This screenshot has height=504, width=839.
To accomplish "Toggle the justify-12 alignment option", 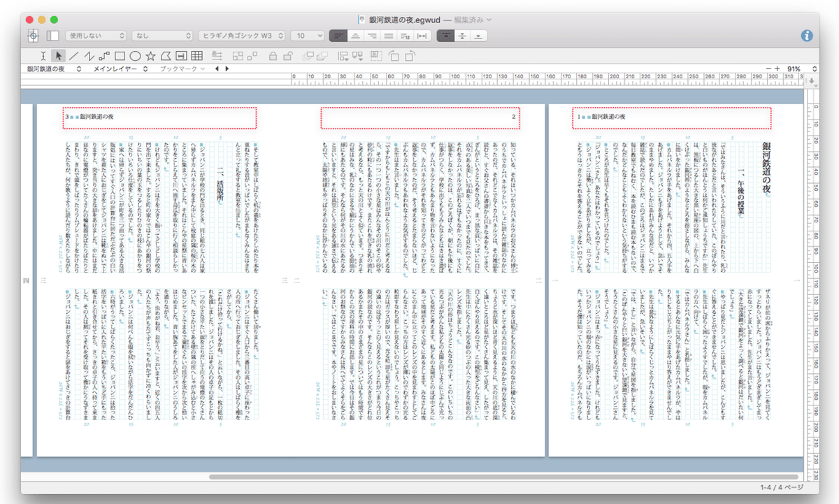I will point(405,35).
